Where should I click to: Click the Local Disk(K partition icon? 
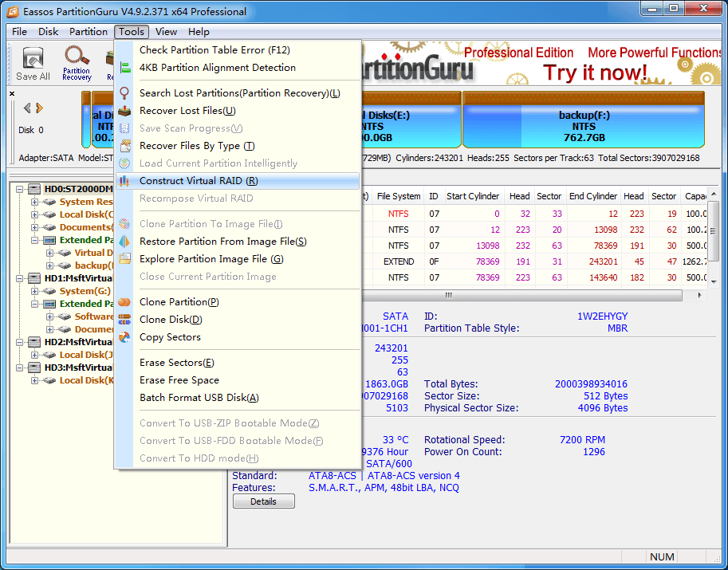(49, 380)
